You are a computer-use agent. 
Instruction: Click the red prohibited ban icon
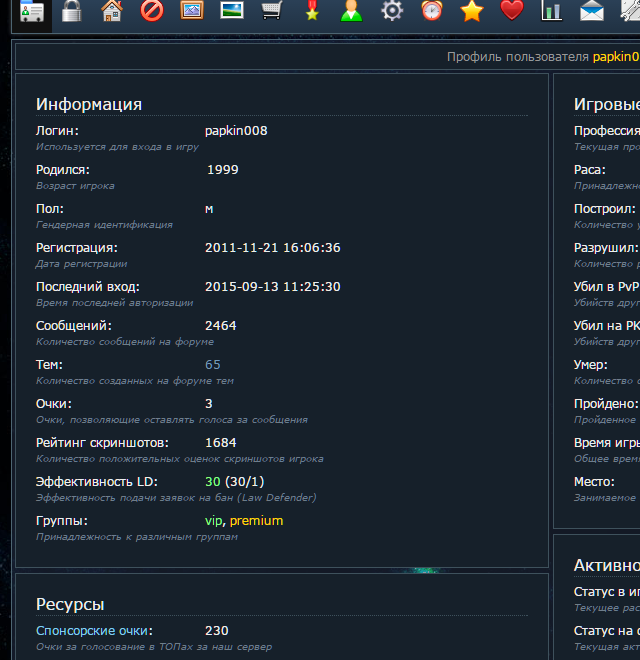(152, 11)
